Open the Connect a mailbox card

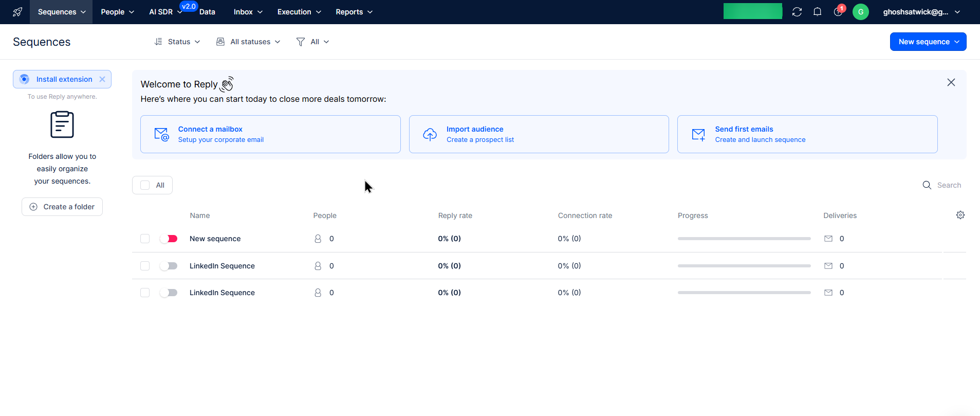pyautogui.click(x=270, y=134)
